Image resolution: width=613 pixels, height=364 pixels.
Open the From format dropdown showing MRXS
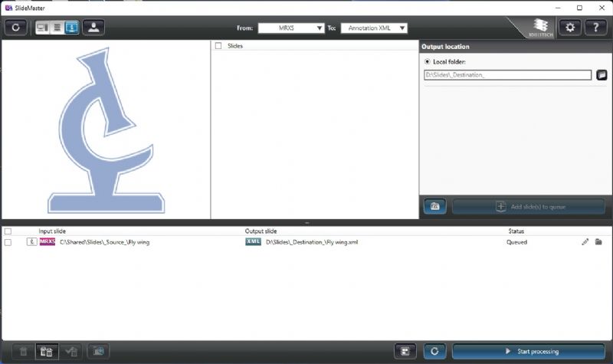click(291, 28)
